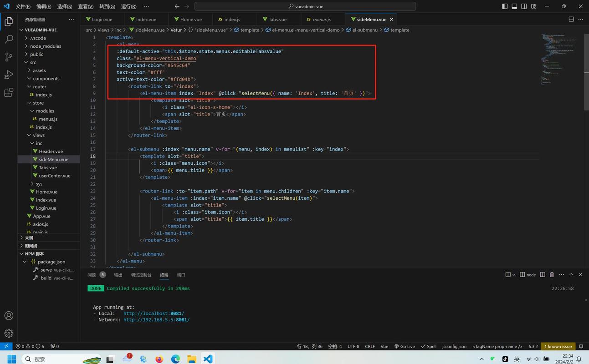Toggle the primary side bar layout button
589x364 pixels.
pyautogui.click(x=505, y=6)
